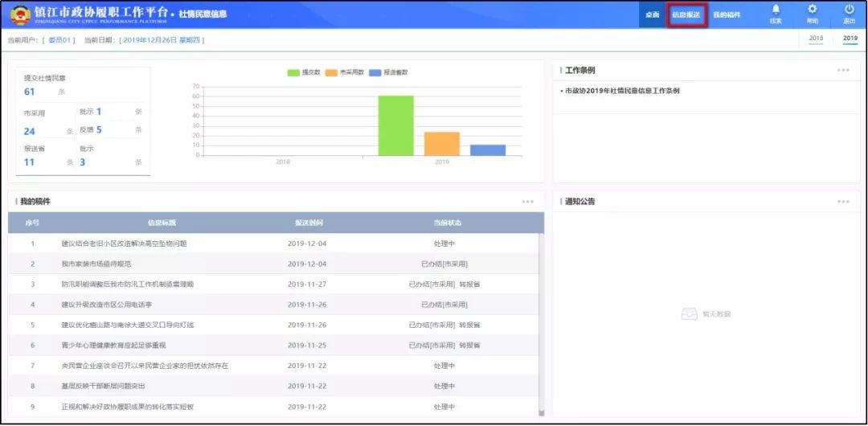
Task: Click the empty inbox icon in 通知公告
Action: (x=687, y=313)
